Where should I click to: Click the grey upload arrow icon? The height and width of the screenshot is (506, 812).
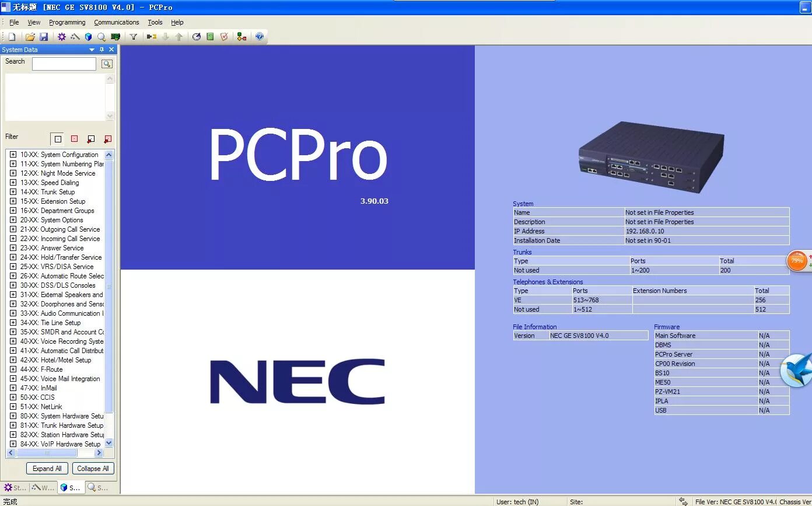[178, 37]
